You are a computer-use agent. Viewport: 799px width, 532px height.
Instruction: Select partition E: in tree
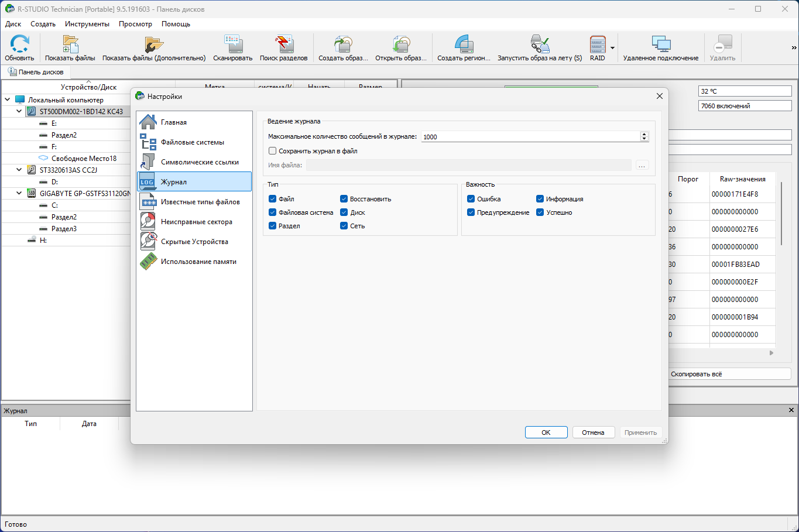tap(54, 123)
